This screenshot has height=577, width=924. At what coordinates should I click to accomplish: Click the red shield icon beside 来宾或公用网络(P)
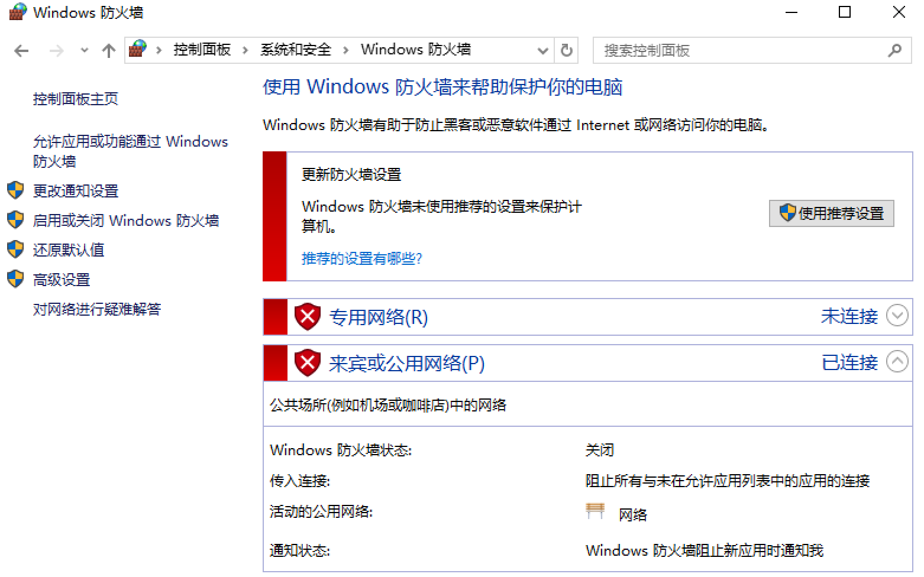pos(308,363)
